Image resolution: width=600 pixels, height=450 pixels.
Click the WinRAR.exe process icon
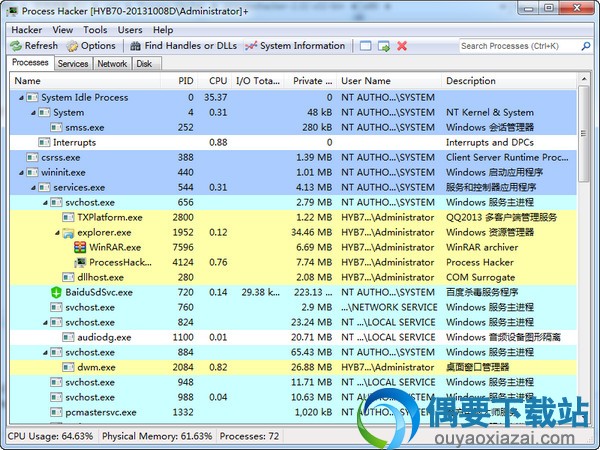pyautogui.click(x=80, y=247)
